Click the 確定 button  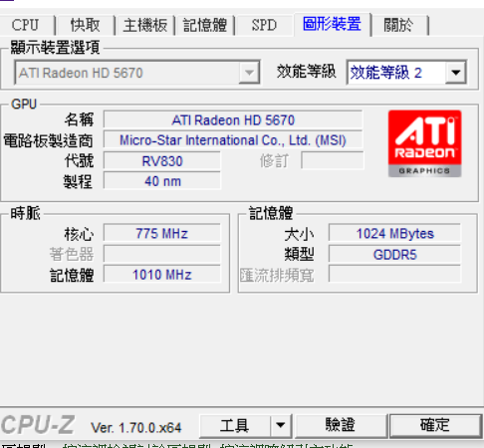[x=435, y=426]
